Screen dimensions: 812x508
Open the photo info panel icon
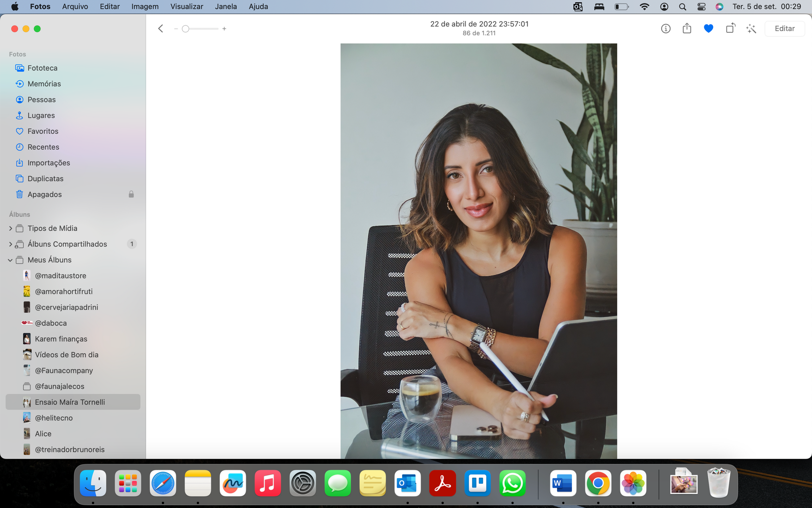[x=665, y=29]
